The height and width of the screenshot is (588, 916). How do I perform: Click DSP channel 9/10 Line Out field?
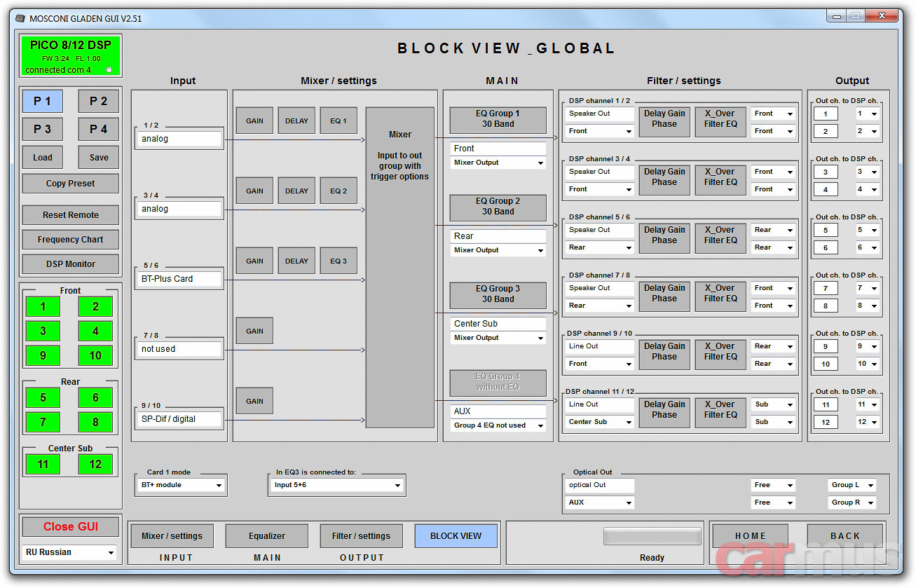tap(600, 346)
